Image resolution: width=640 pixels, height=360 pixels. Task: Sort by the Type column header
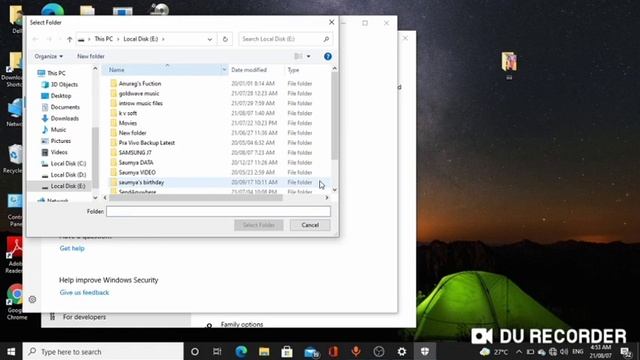point(293,70)
